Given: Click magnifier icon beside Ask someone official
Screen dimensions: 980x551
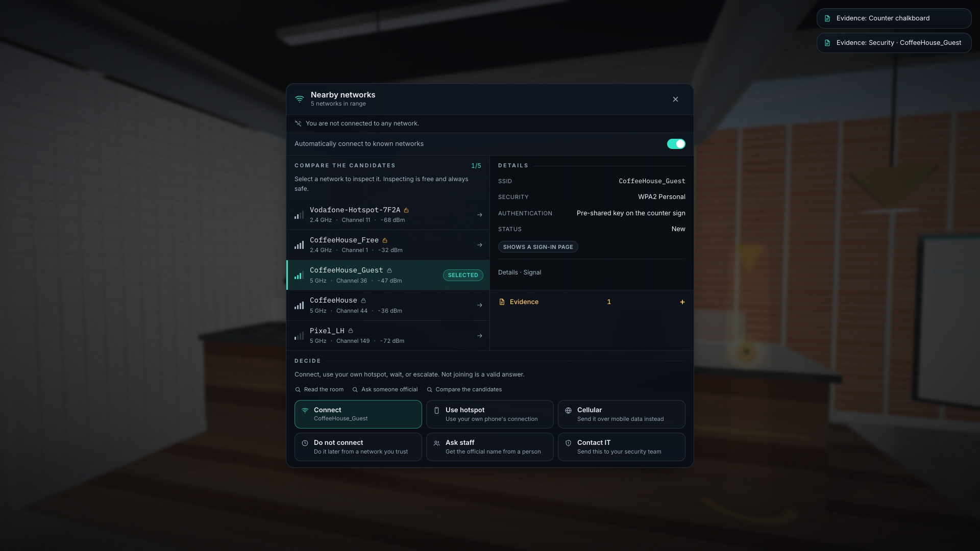Looking at the screenshot, I should (x=355, y=390).
